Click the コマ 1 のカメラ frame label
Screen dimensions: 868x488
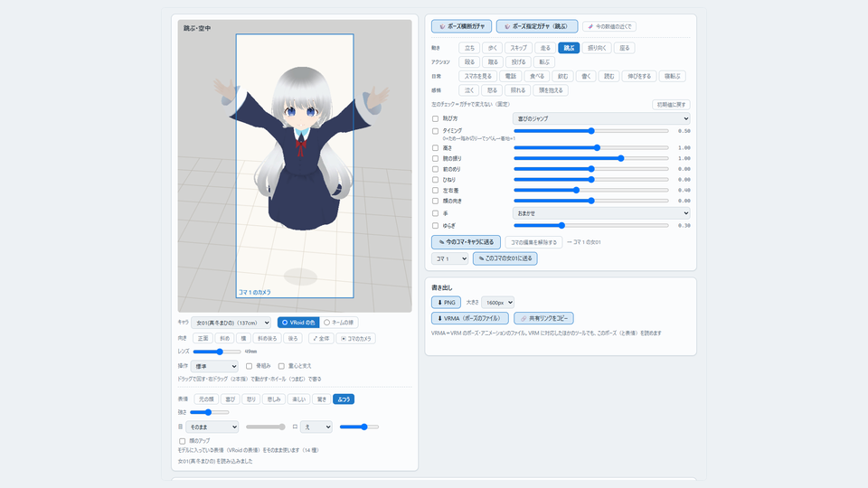click(x=255, y=292)
